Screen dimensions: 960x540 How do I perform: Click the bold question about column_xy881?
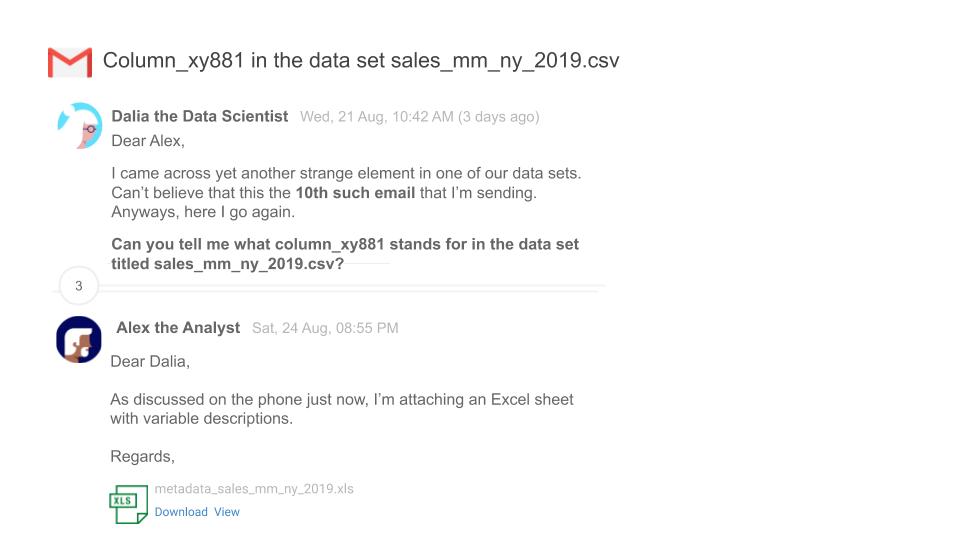tap(345, 254)
